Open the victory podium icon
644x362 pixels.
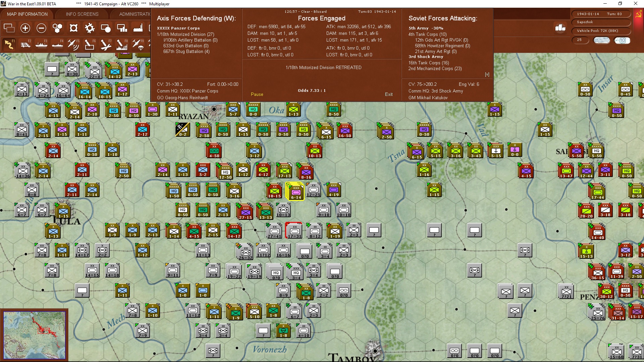point(560,28)
